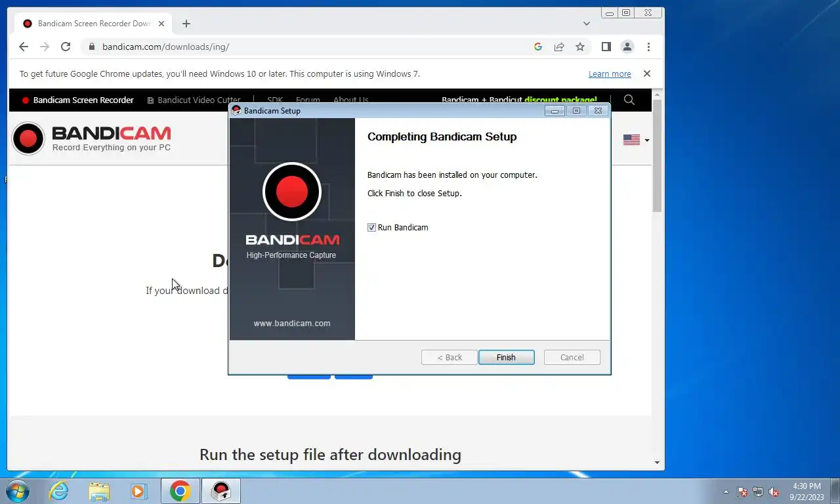The image size is (840, 504).
Task: Launch Internet Explorer from the taskbar
Action: [x=59, y=491]
